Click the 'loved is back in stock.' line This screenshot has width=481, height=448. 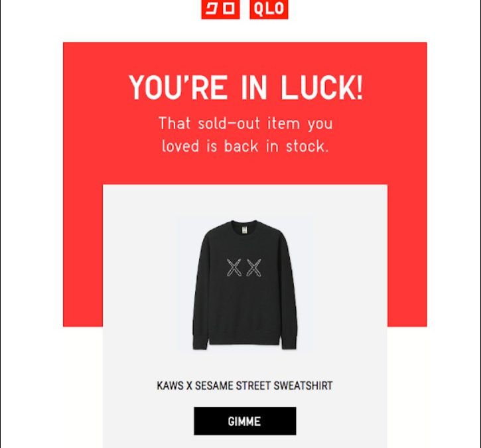pyautogui.click(x=245, y=146)
